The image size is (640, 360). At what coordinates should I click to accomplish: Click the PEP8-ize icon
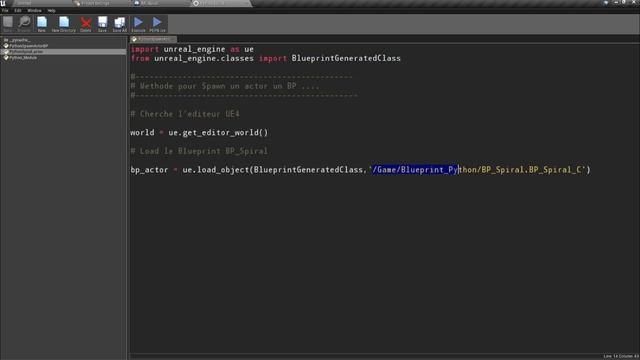tap(157, 24)
